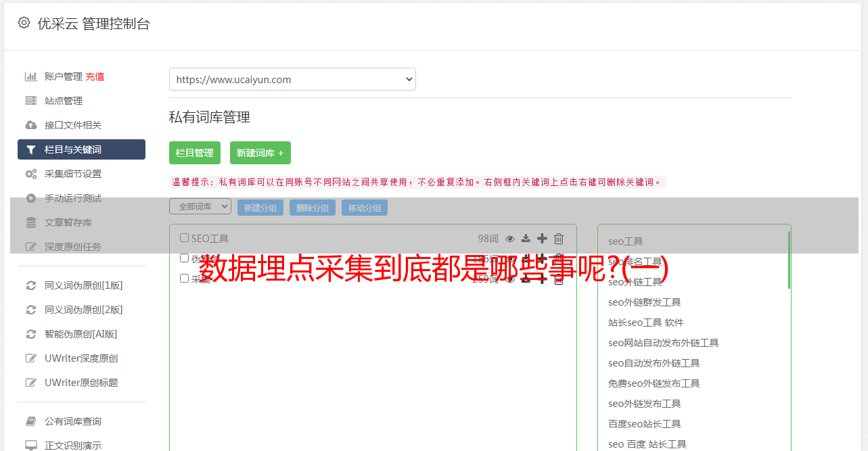Click the red 充值 recharge link
Viewport: 868px width, 451px height.
tap(95, 76)
